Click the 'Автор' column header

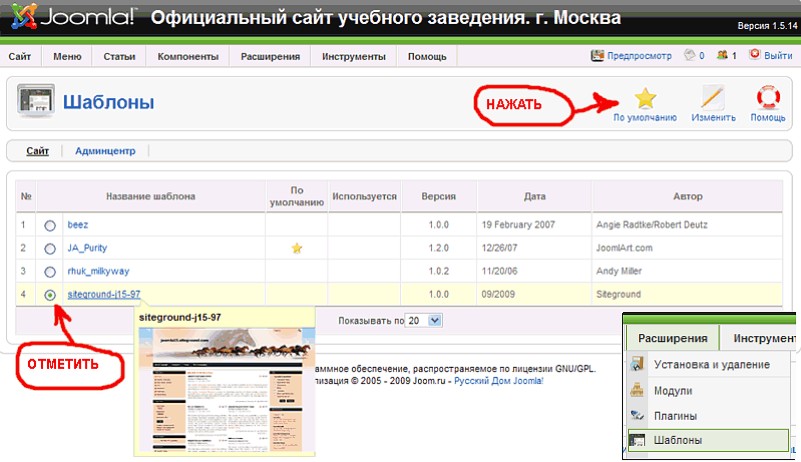click(688, 196)
